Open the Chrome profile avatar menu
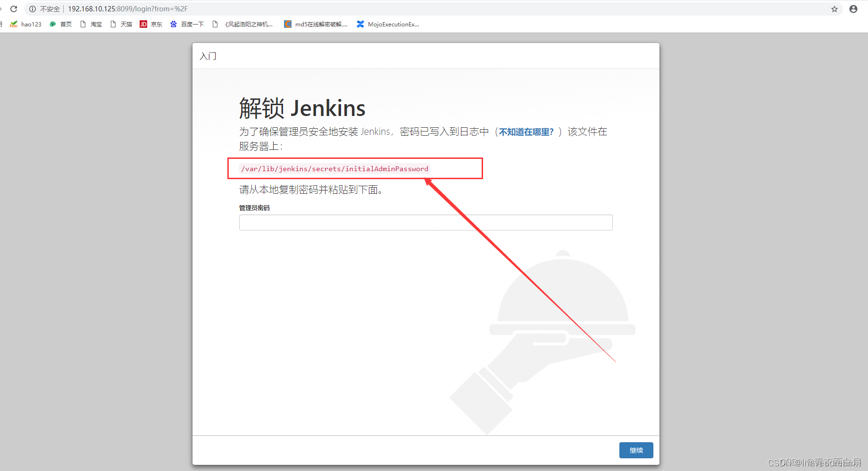 (x=853, y=8)
